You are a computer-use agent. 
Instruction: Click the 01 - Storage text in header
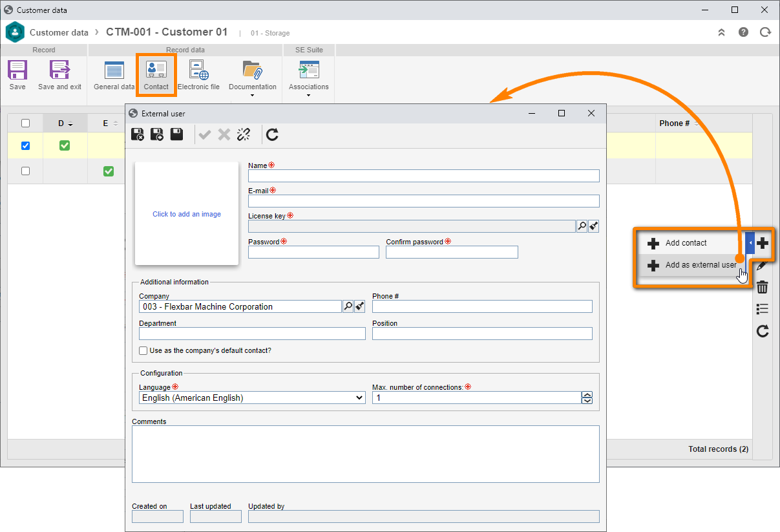pyautogui.click(x=270, y=33)
